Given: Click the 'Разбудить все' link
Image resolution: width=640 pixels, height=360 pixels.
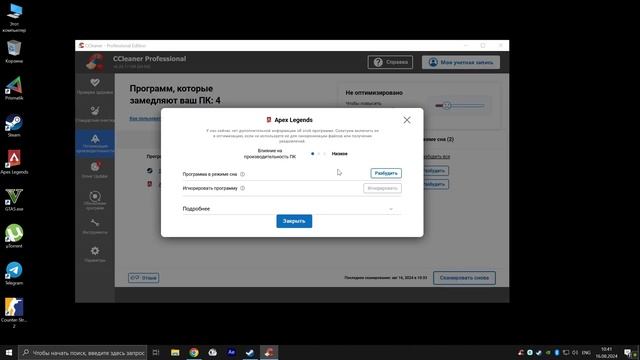Looking at the screenshot, I should point(437,157).
